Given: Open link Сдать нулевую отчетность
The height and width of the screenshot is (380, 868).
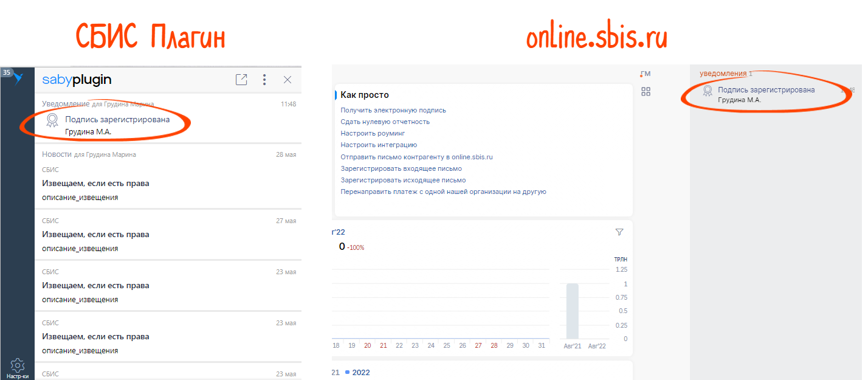Looking at the screenshot, I should [x=385, y=122].
